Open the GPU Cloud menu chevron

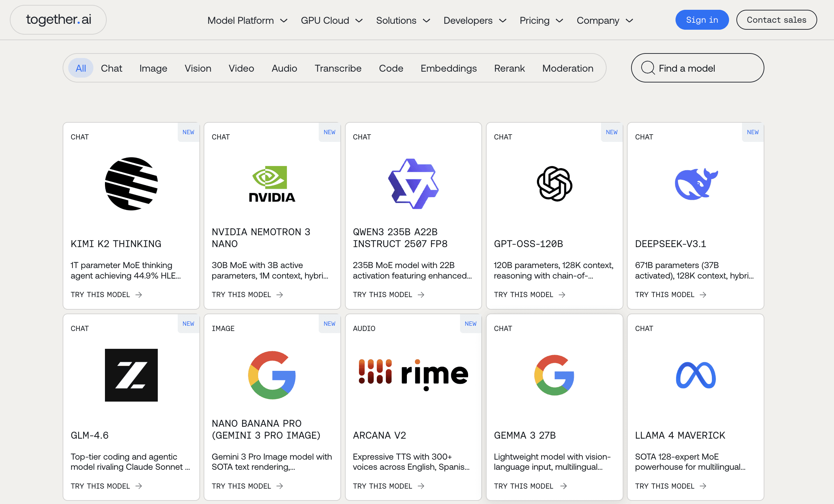[359, 20]
